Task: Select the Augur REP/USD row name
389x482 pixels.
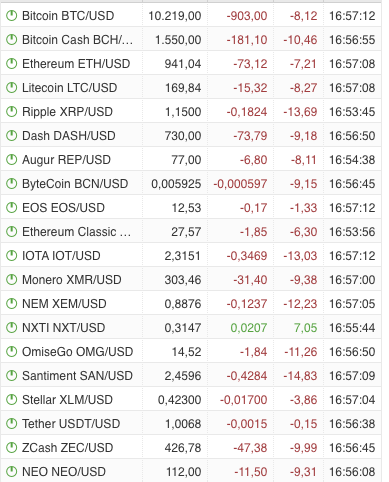Action: point(66,160)
